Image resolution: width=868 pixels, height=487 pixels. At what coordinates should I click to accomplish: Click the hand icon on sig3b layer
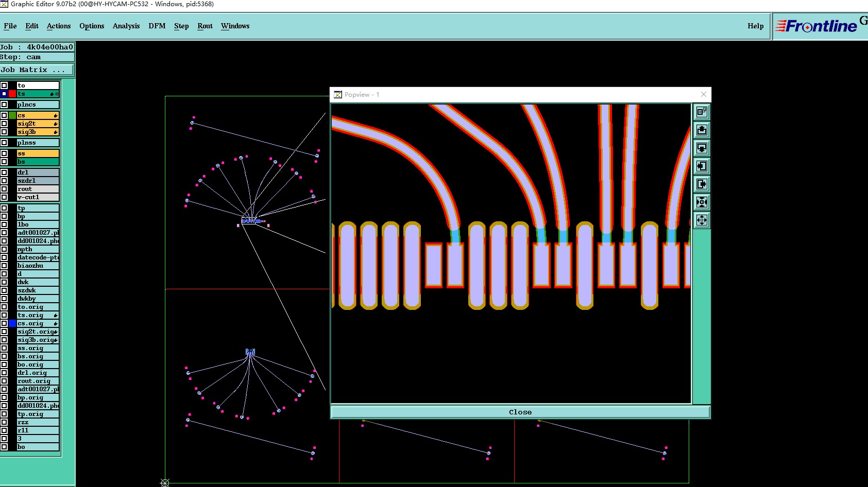pyautogui.click(x=56, y=132)
